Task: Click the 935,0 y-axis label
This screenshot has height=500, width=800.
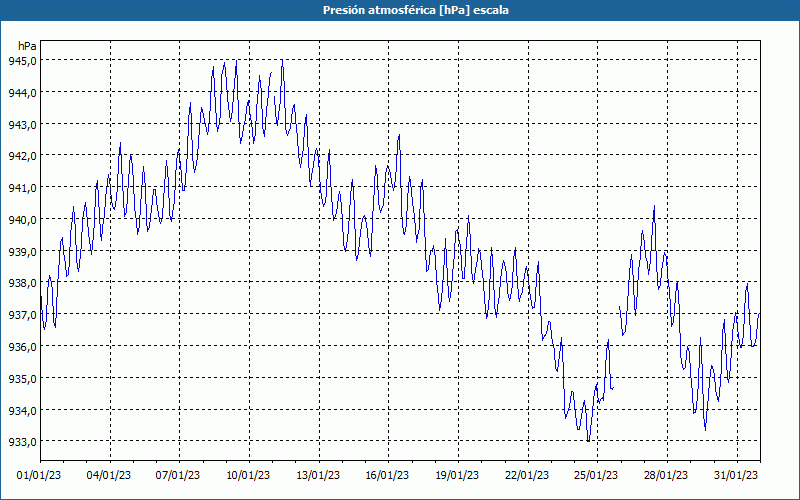Action: pos(22,379)
